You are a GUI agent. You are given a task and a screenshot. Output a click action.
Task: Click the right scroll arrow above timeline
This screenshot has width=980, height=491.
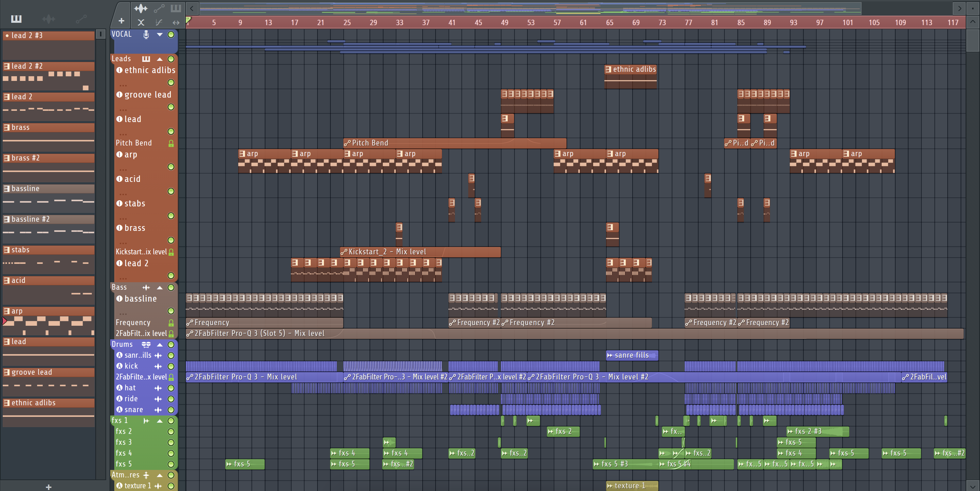pos(960,8)
